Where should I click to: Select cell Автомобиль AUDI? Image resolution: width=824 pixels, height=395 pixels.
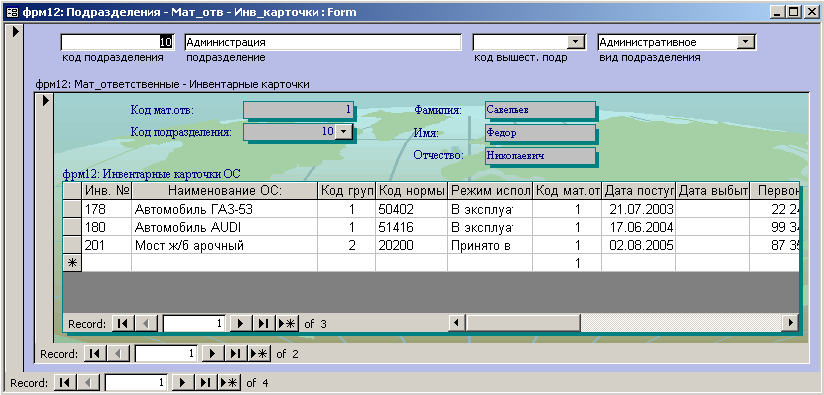click(225, 227)
